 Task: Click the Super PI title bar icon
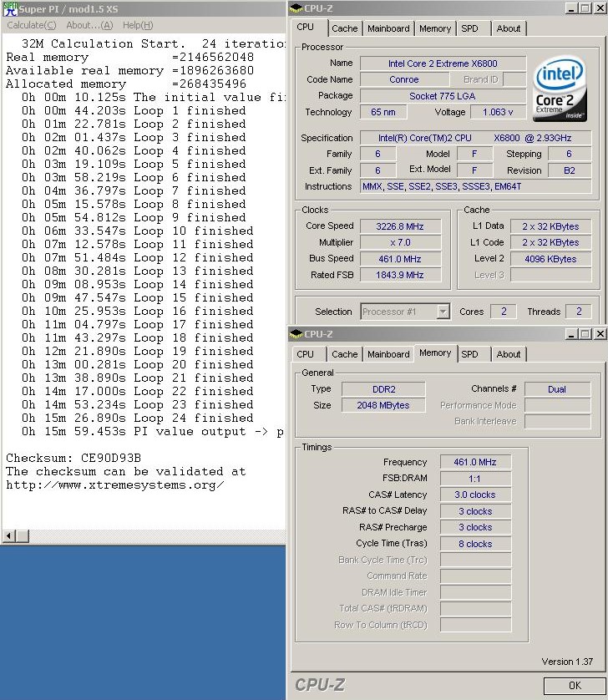(10, 9)
